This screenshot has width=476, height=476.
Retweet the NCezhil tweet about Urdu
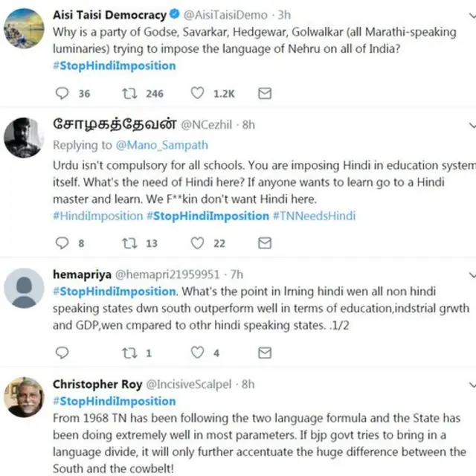coord(126,242)
